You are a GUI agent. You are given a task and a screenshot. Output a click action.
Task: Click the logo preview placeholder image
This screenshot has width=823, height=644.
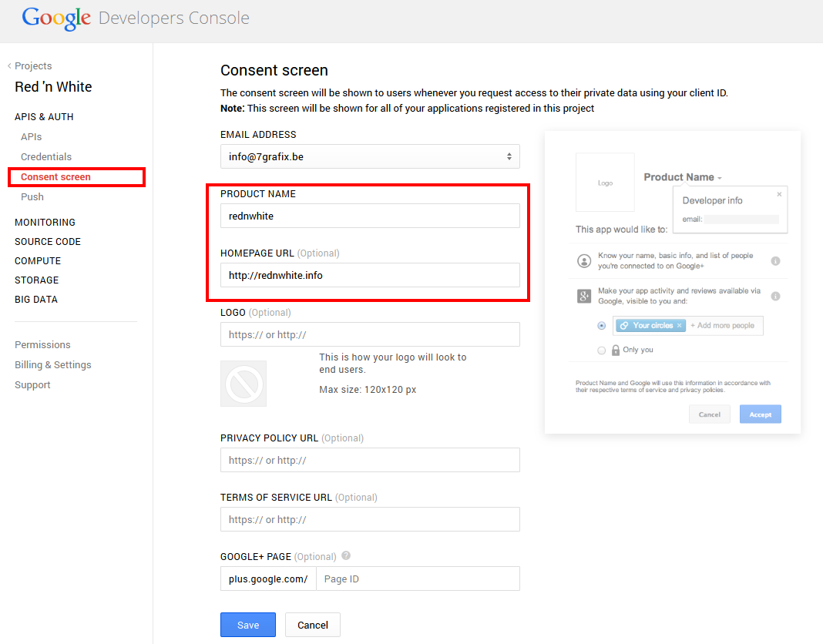pyautogui.click(x=244, y=384)
